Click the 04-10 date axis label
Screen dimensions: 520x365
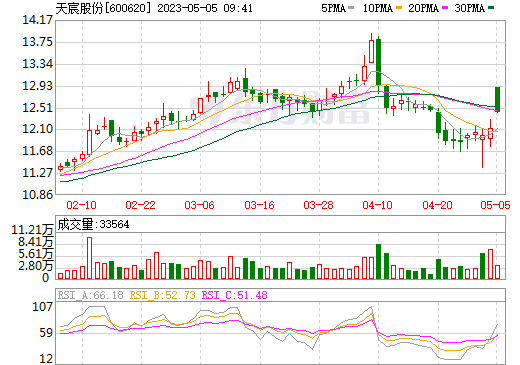(378, 205)
